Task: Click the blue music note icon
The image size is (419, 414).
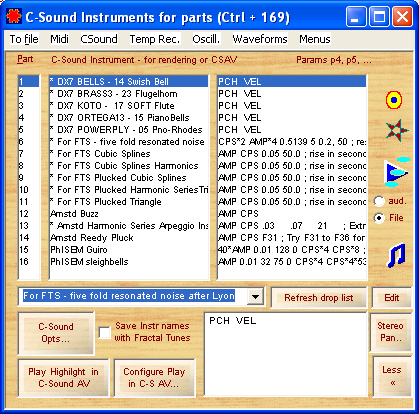Action: tap(397, 255)
